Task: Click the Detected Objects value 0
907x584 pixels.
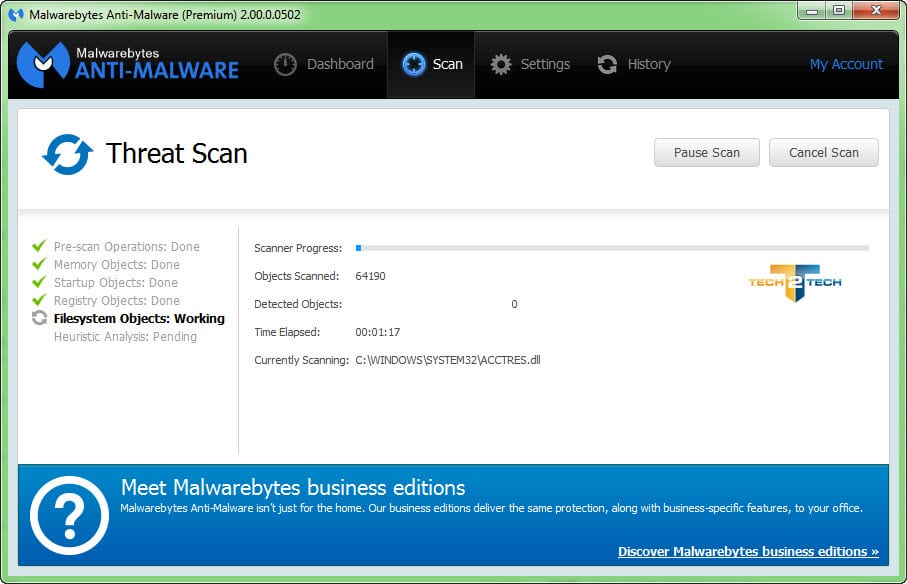Action: coord(514,304)
